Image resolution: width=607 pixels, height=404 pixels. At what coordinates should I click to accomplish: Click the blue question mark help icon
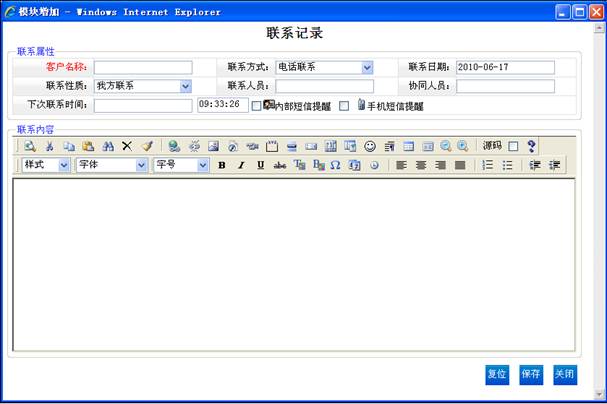click(532, 146)
